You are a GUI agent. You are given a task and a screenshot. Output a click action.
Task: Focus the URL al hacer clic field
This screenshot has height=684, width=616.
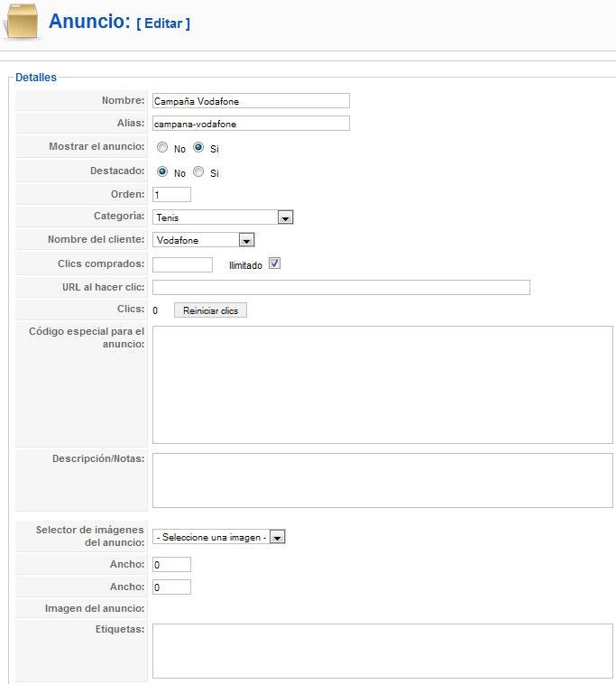click(x=341, y=288)
